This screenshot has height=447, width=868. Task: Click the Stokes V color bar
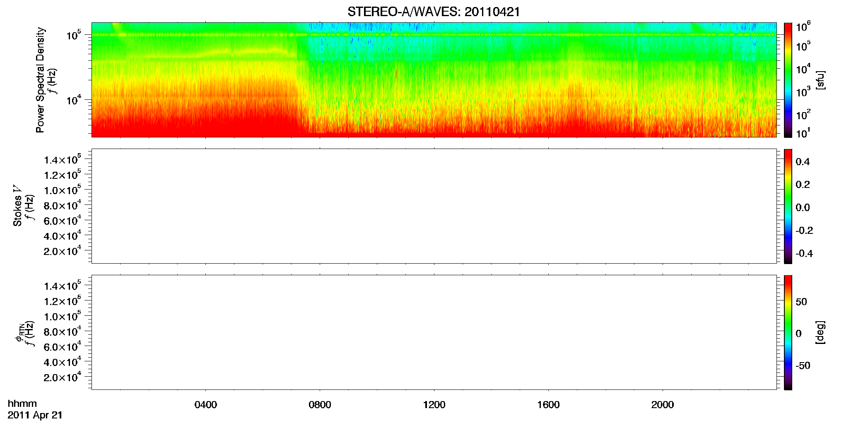pyautogui.click(x=788, y=206)
